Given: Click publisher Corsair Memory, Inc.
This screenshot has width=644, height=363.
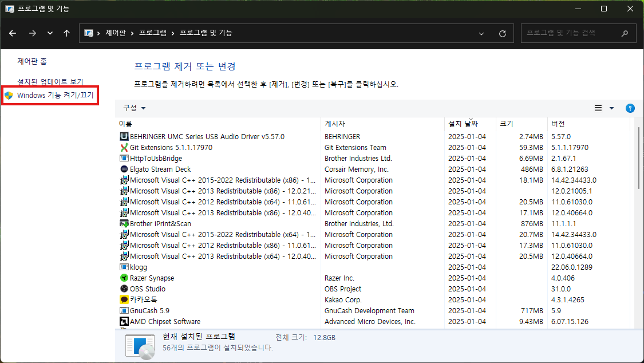Looking at the screenshot, I should (x=357, y=169).
